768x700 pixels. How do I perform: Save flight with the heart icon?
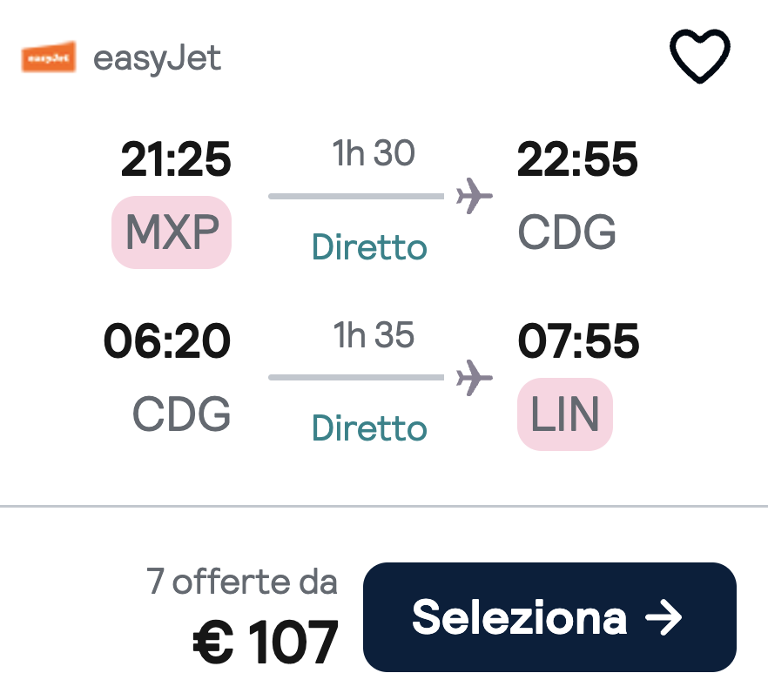pyautogui.click(x=699, y=57)
